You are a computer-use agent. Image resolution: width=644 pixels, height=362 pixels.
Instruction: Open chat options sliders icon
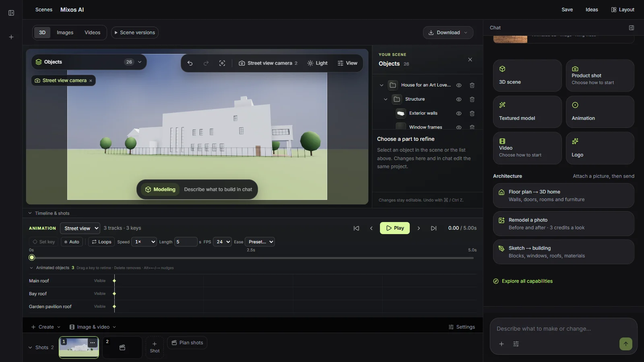point(516,344)
